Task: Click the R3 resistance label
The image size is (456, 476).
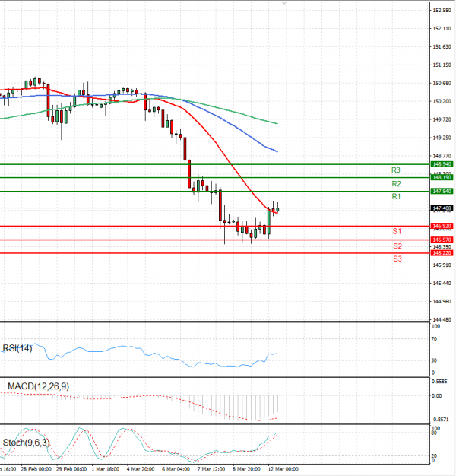Action: tap(396, 170)
